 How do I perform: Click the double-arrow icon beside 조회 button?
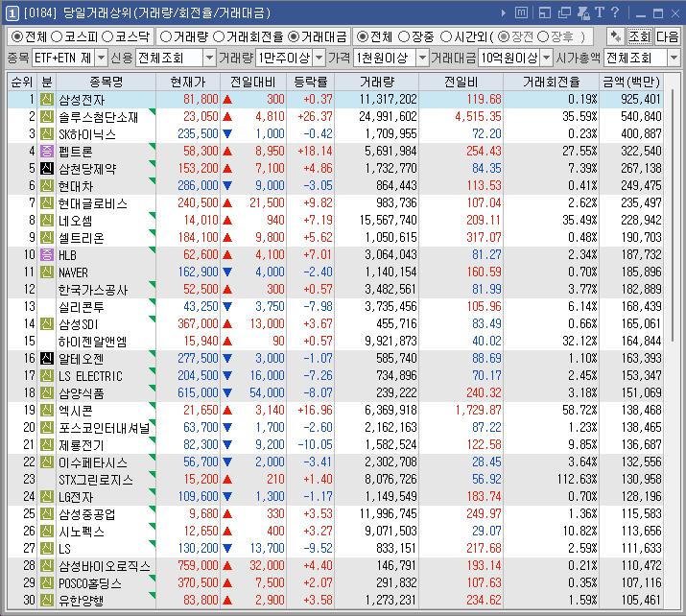tap(616, 36)
